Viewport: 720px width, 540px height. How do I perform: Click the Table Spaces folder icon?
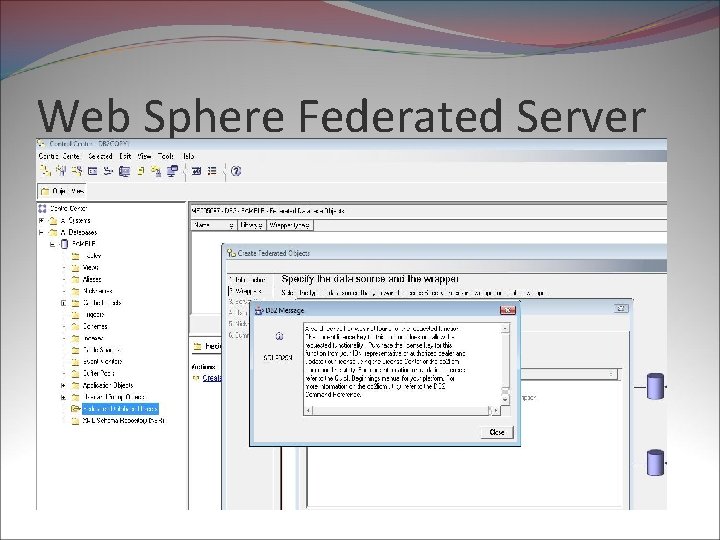point(75,350)
